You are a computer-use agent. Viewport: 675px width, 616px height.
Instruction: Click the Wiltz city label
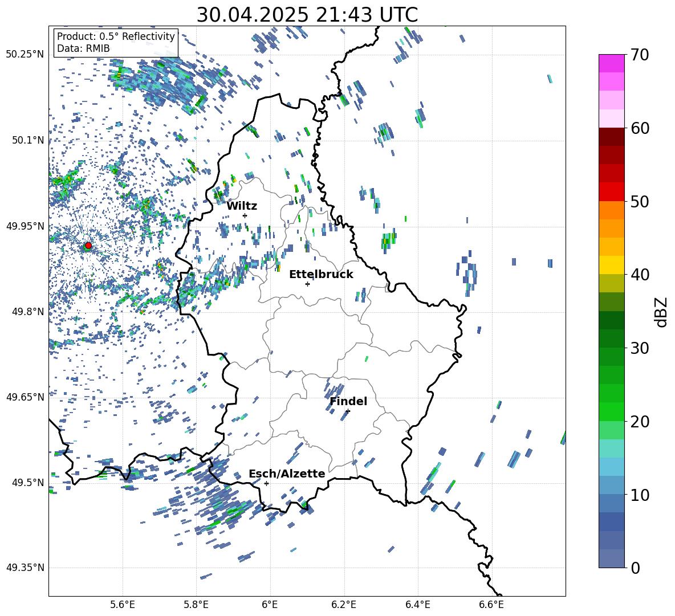tap(242, 206)
